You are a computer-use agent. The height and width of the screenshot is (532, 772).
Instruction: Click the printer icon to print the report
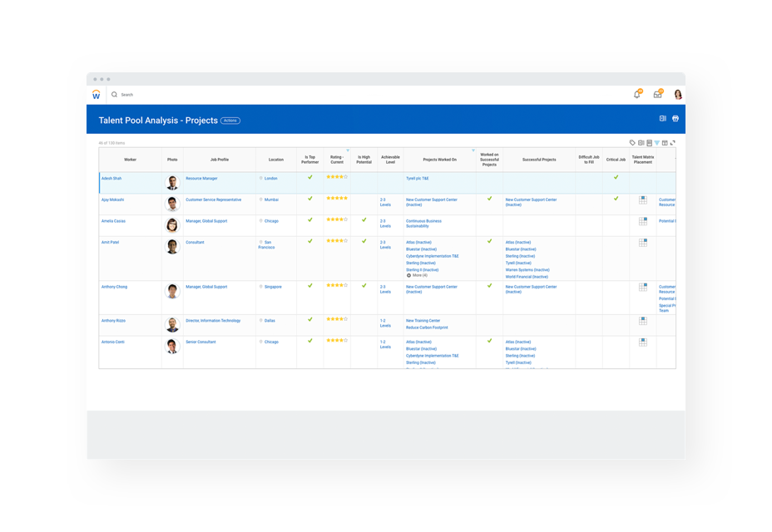pos(675,119)
